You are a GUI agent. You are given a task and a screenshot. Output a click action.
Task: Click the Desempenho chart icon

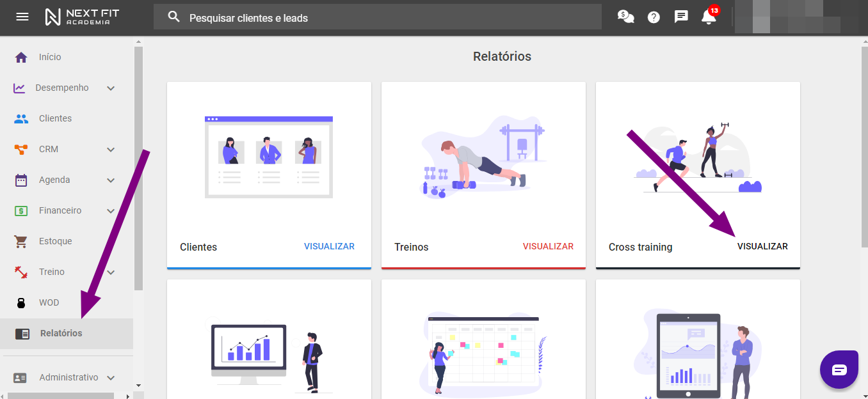19,88
